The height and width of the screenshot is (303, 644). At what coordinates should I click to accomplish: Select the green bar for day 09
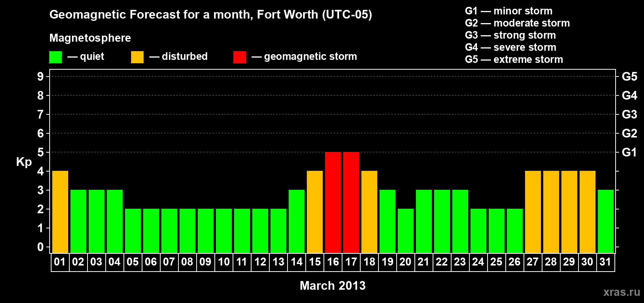tap(206, 231)
